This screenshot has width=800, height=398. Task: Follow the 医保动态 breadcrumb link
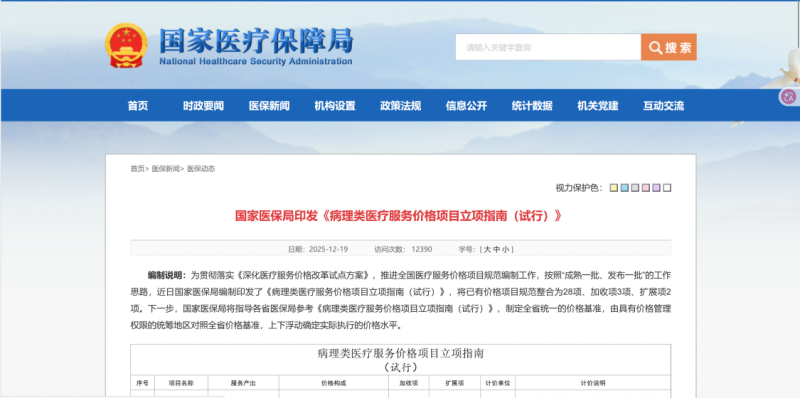click(201, 169)
